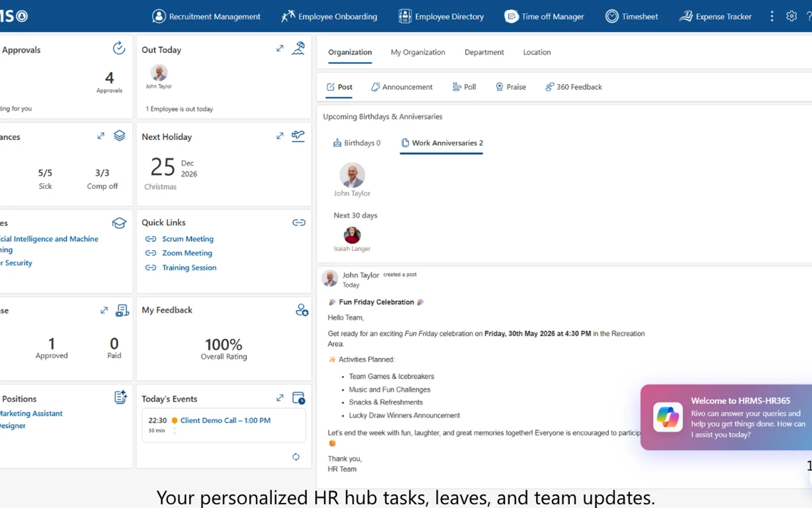Expand the Out Today card
812x508 pixels.
(280, 48)
